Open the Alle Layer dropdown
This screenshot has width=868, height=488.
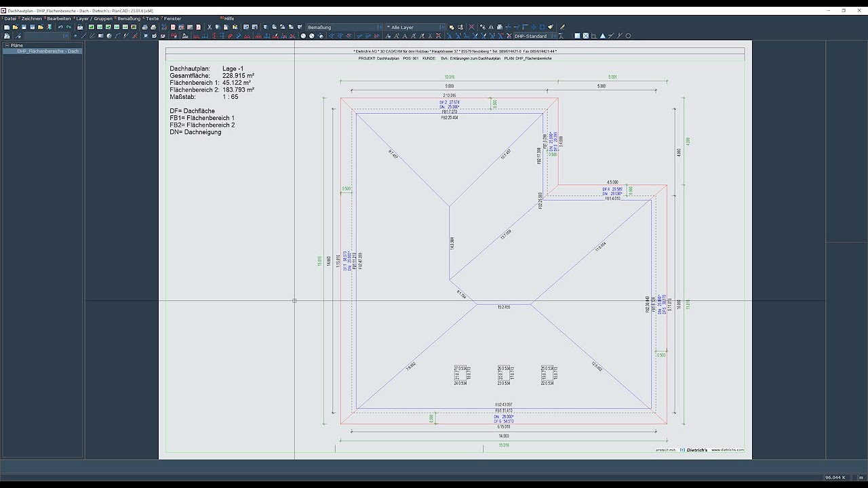[x=415, y=27]
